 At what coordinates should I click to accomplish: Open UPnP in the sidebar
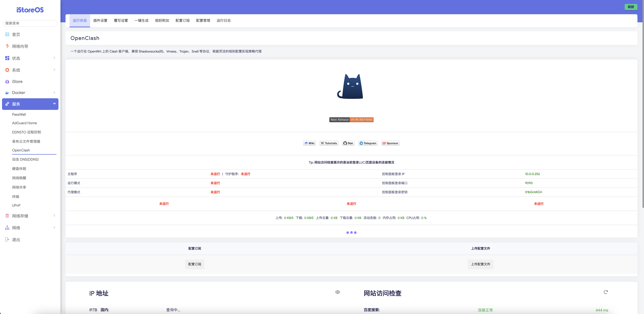[16, 205]
